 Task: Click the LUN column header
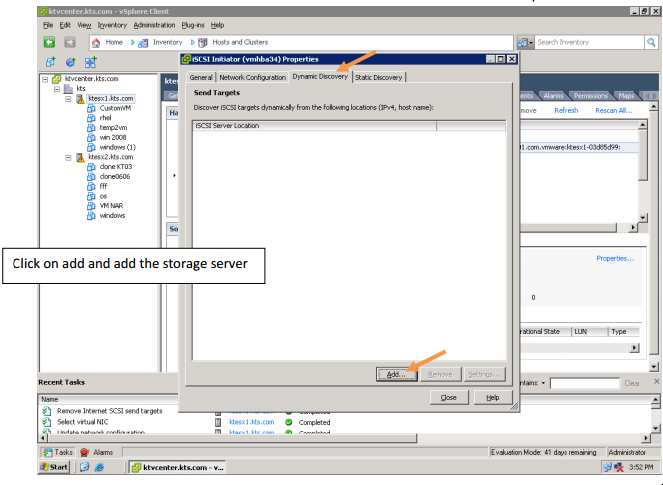coord(589,332)
